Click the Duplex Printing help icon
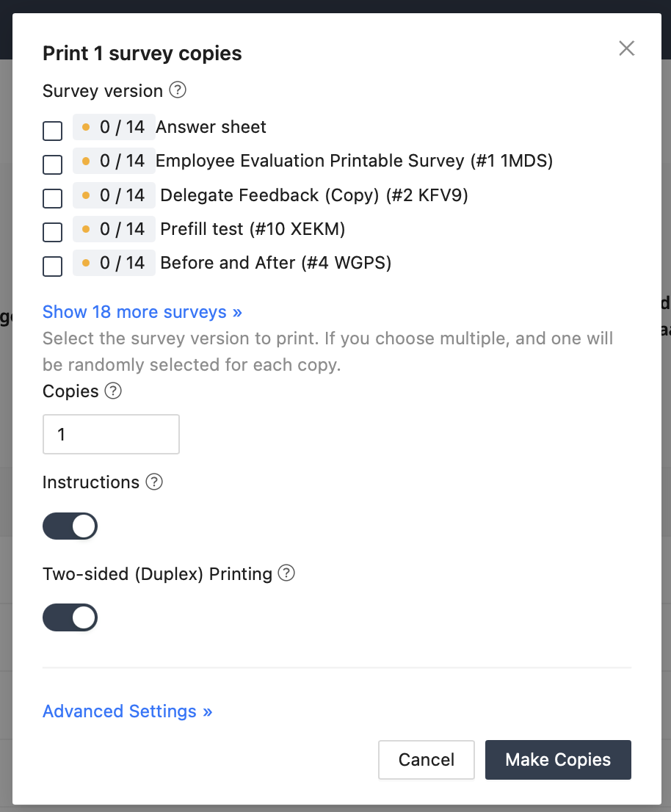Screen dimensions: 671x812 pos(287,573)
